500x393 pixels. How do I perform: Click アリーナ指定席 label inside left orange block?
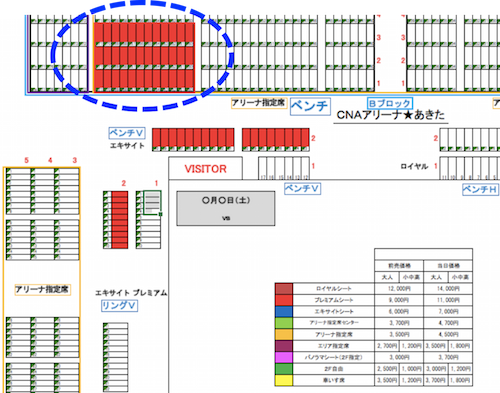pos(42,289)
